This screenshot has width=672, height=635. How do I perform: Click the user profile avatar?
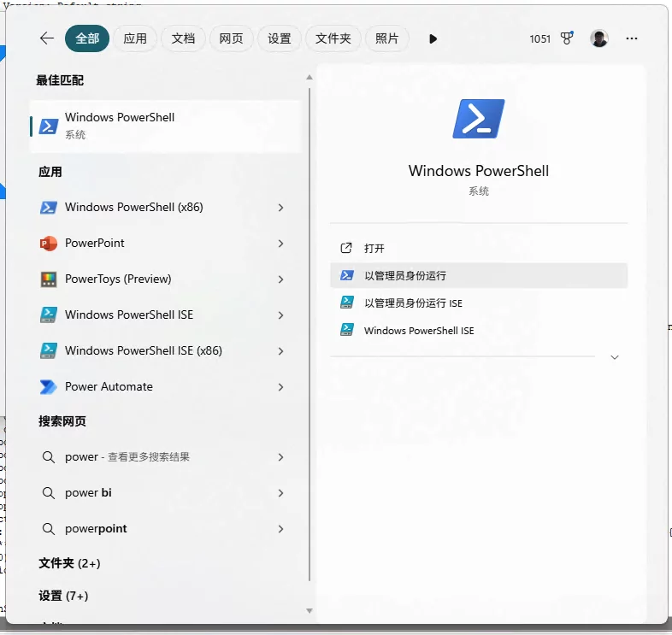[x=599, y=38]
